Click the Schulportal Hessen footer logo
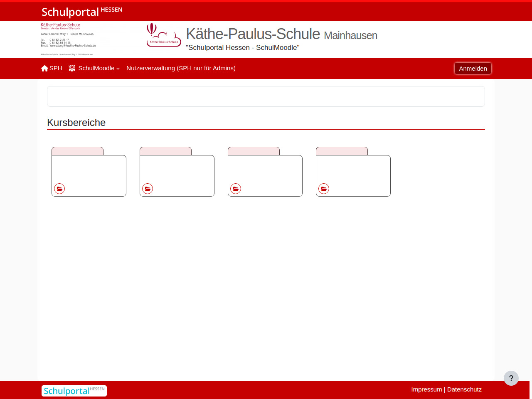The height and width of the screenshot is (399, 532). 74,391
